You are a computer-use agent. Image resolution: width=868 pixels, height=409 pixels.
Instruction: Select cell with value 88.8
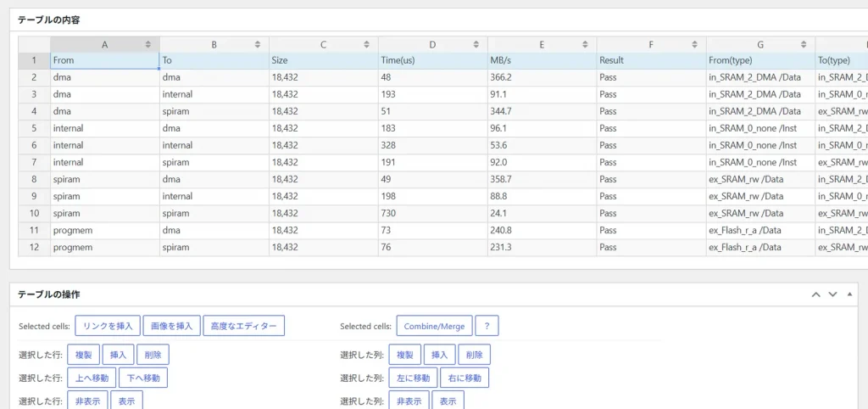click(542, 197)
